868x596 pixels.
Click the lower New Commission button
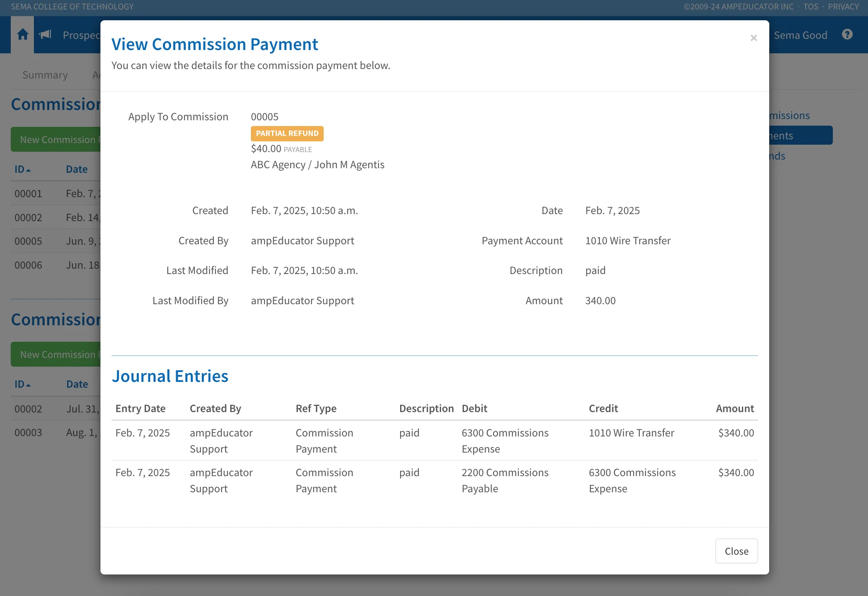coord(56,355)
